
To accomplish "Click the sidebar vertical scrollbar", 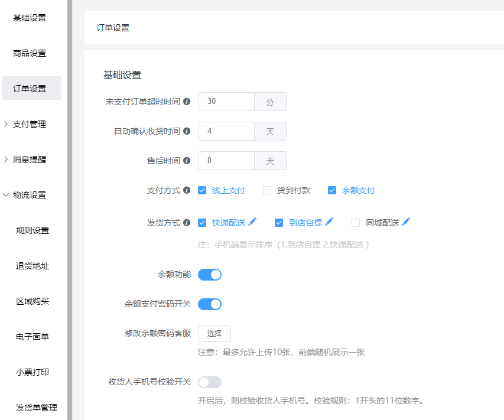I will tap(70, 210).
